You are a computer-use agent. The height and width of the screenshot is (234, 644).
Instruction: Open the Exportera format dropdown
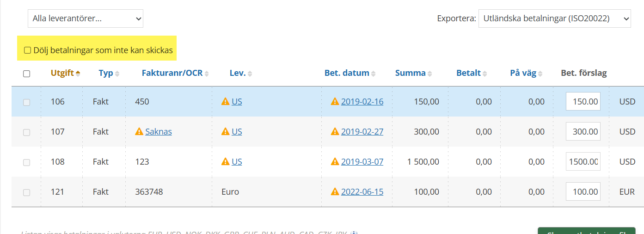pyautogui.click(x=554, y=18)
